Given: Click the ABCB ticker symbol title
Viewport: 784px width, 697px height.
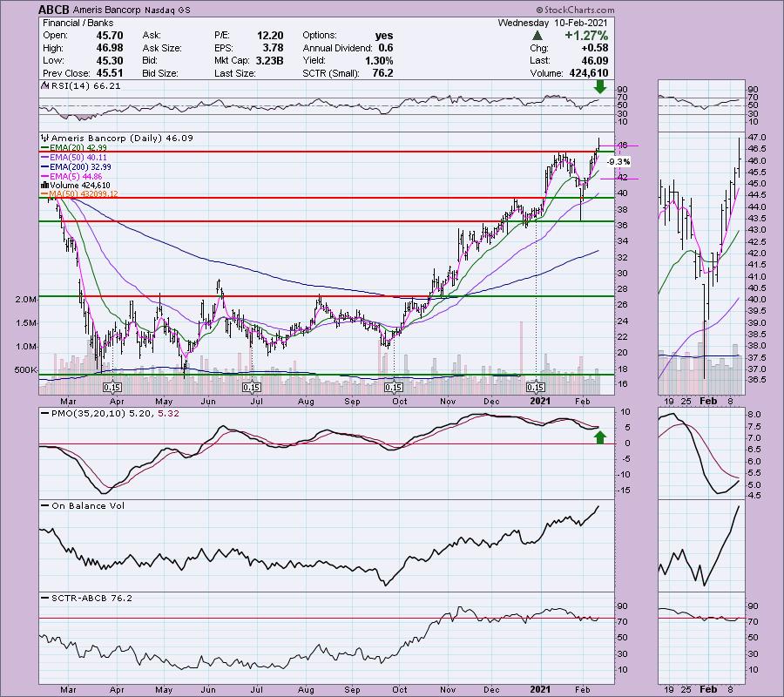Looking at the screenshot, I should [x=54, y=10].
